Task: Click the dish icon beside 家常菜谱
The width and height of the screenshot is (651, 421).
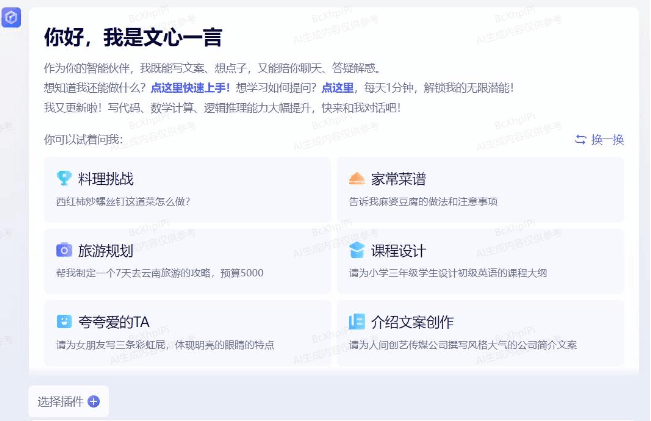Action: pos(357,179)
